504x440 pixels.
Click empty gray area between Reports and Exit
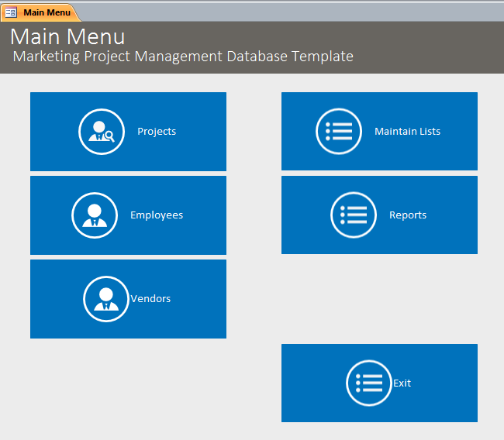(379, 298)
